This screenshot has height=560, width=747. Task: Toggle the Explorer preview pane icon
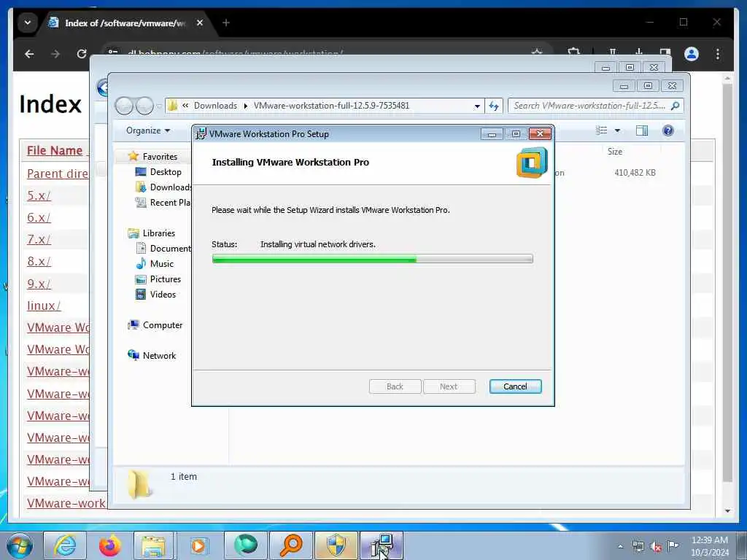(x=642, y=131)
